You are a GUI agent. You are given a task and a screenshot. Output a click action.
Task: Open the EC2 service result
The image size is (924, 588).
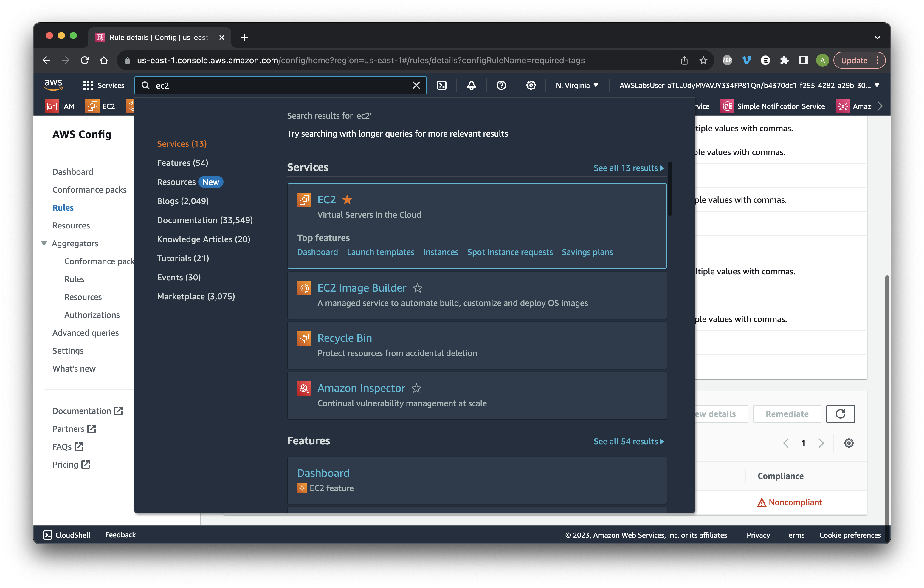tap(327, 199)
